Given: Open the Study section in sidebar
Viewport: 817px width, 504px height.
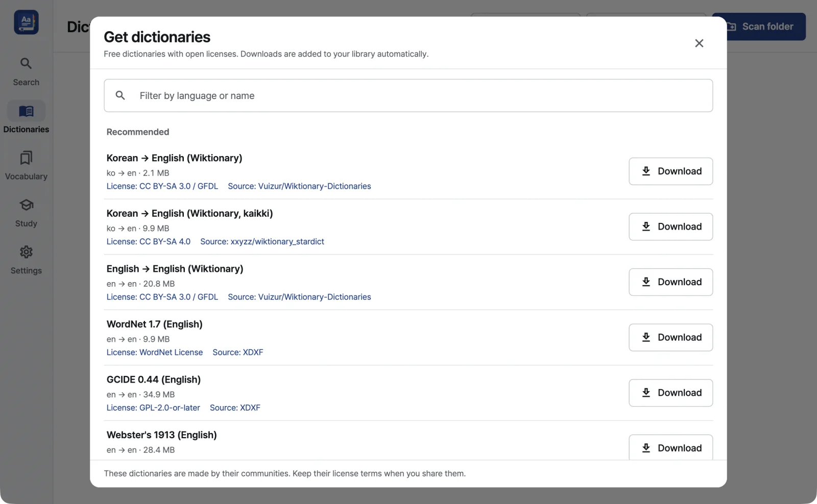Looking at the screenshot, I should click(x=26, y=212).
